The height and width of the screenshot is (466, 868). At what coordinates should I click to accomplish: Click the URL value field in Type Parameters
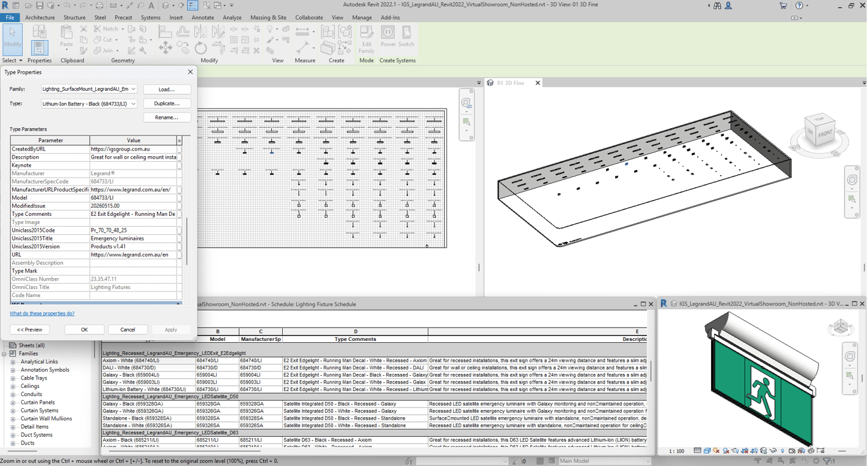tap(133, 255)
